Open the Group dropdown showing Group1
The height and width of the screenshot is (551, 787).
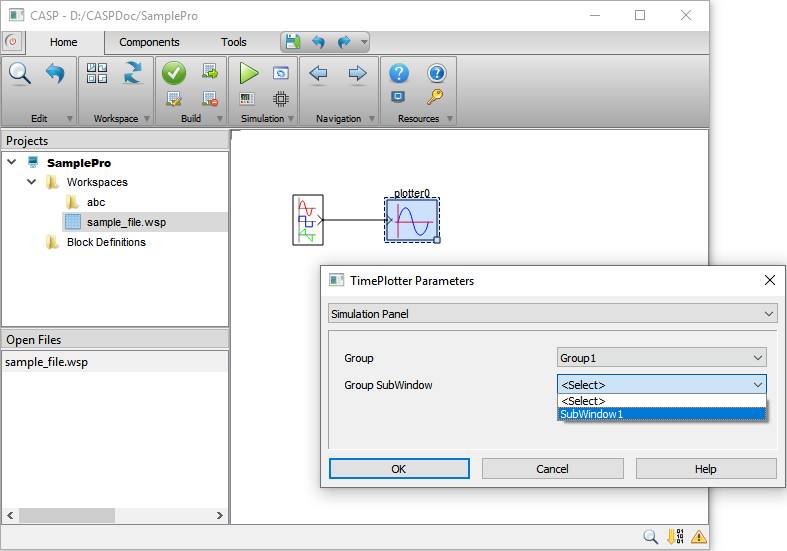[661, 358]
